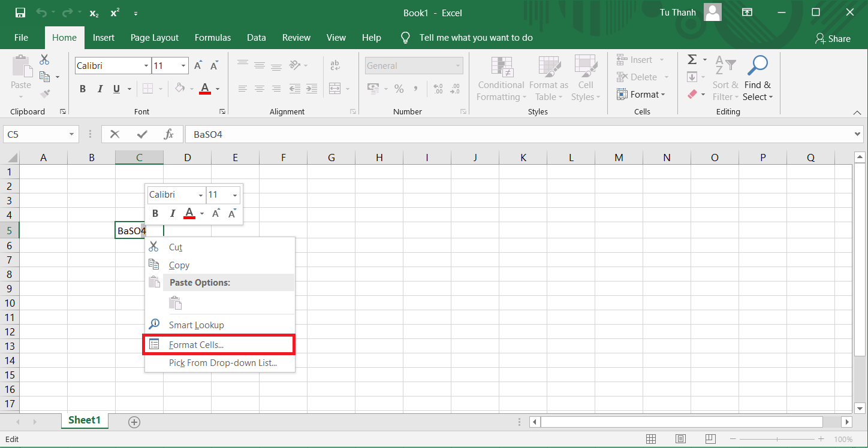Click the Superscript icon in quick access toolbar

point(114,13)
